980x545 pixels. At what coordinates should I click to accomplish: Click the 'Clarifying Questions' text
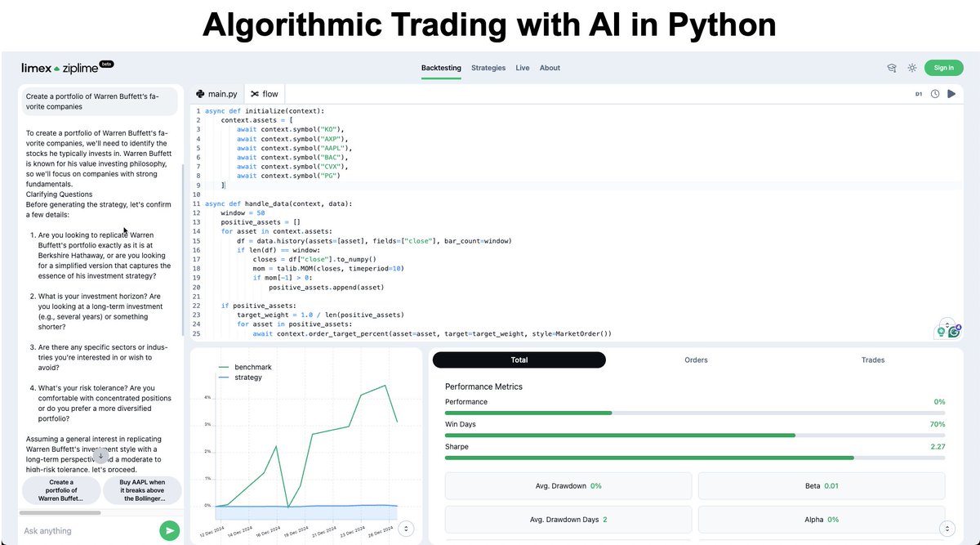pyautogui.click(x=59, y=194)
